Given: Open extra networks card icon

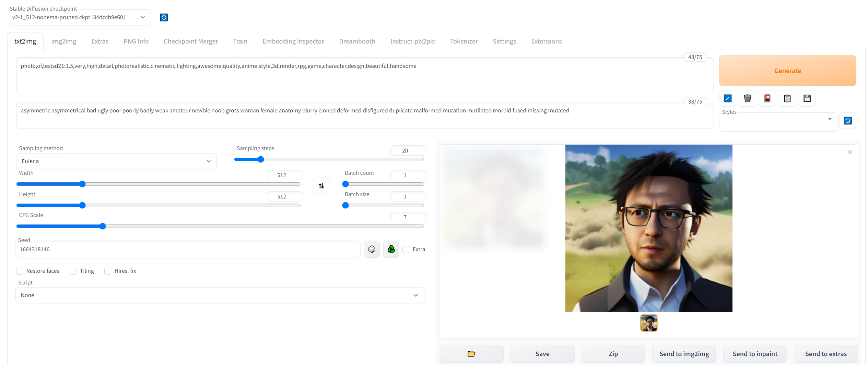Looking at the screenshot, I should click(x=767, y=98).
